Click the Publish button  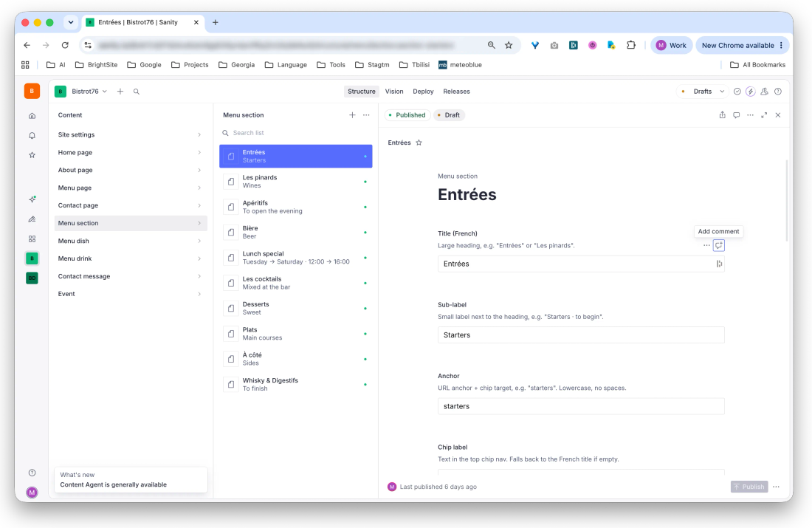click(x=749, y=487)
